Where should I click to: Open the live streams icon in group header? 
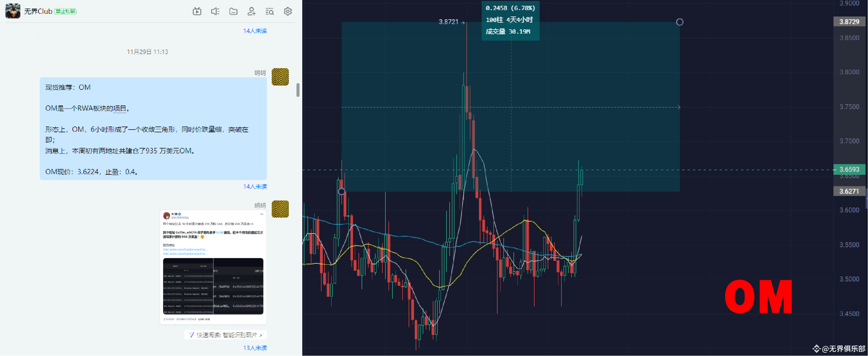197,11
